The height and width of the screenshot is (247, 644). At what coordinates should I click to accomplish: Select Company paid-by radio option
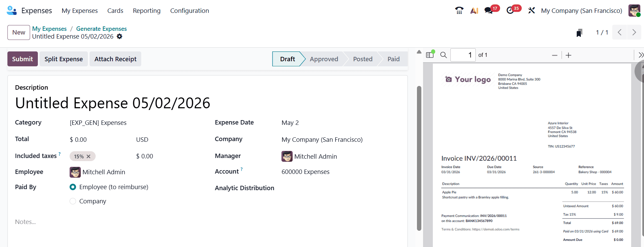[73, 201]
